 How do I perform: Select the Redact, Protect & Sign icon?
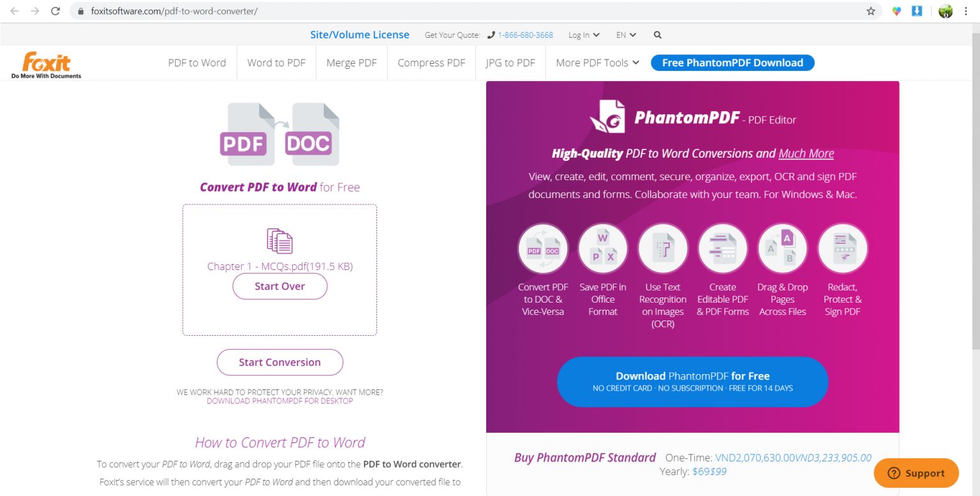tap(843, 248)
